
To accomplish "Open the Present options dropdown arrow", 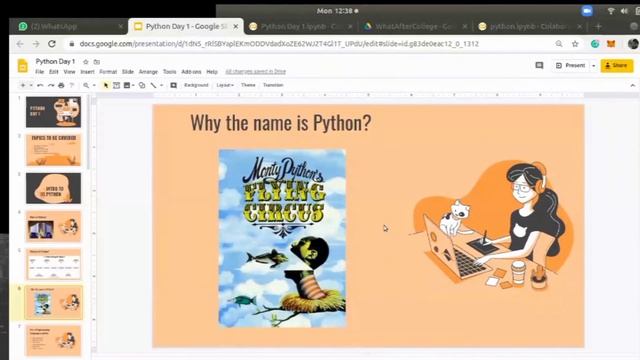I will pyautogui.click(x=593, y=65).
